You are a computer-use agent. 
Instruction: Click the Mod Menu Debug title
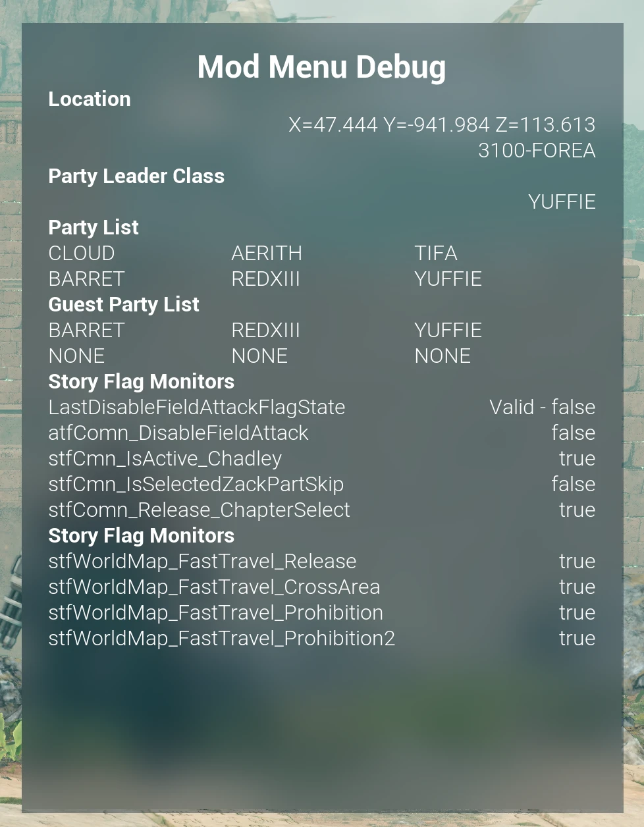[321, 67]
